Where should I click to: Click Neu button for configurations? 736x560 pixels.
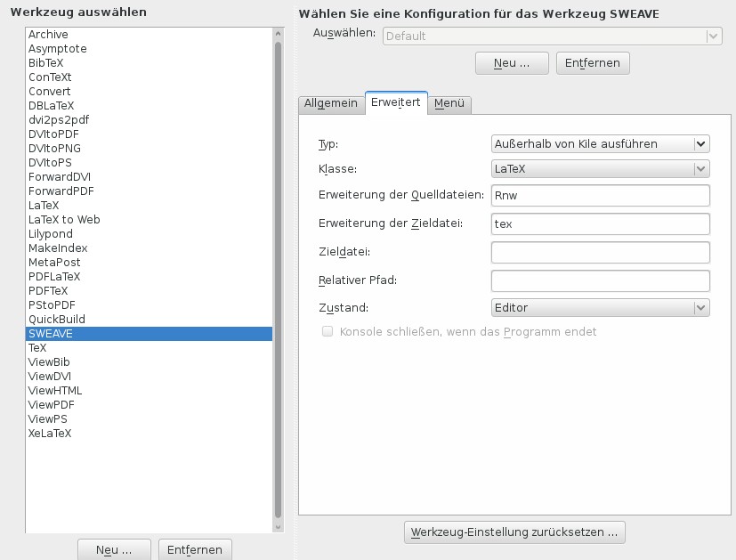pos(512,63)
